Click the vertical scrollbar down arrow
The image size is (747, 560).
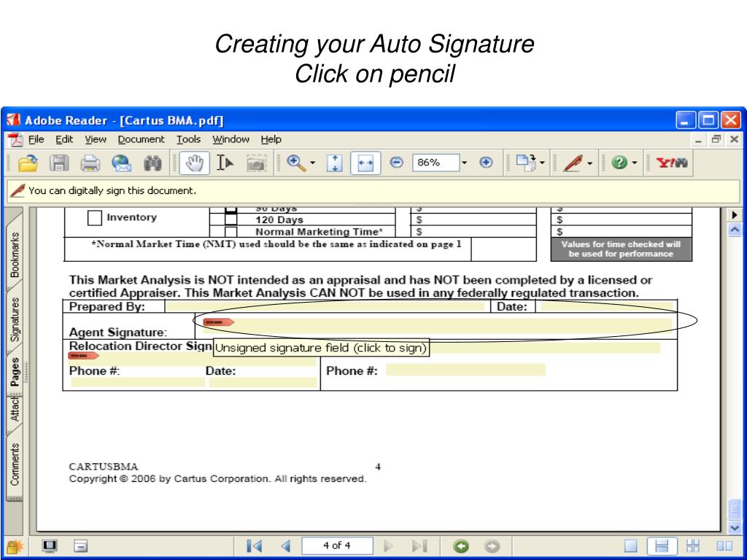point(734,526)
